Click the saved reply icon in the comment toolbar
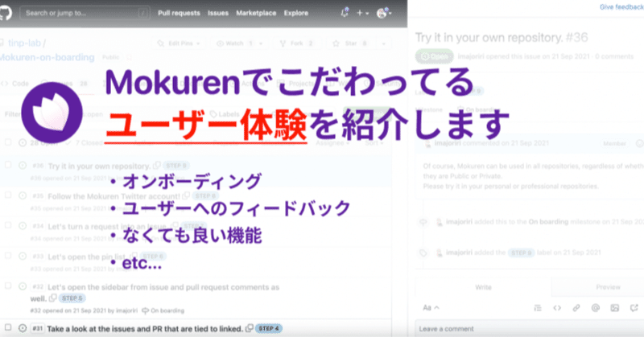Viewport: 644px width, 337px height. click(x=634, y=308)
